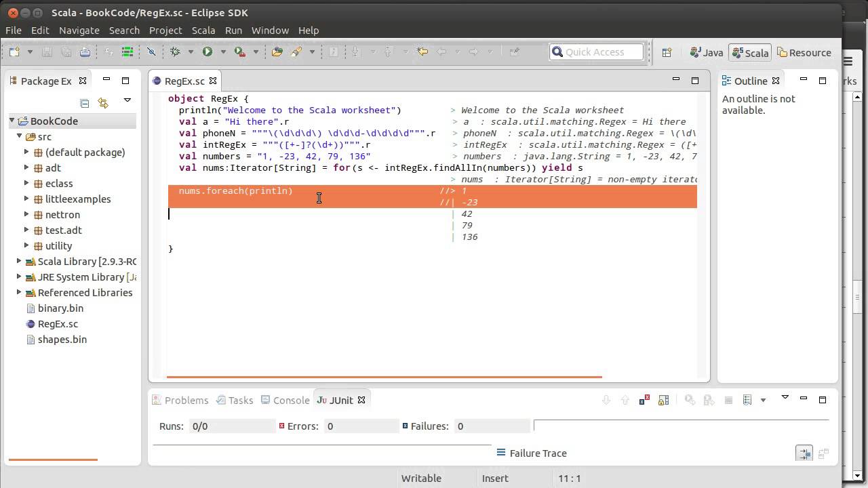Click Link with Editor icon in Package Explorer
The width and height of the screenshot is (868, 488).
(103, 103)
